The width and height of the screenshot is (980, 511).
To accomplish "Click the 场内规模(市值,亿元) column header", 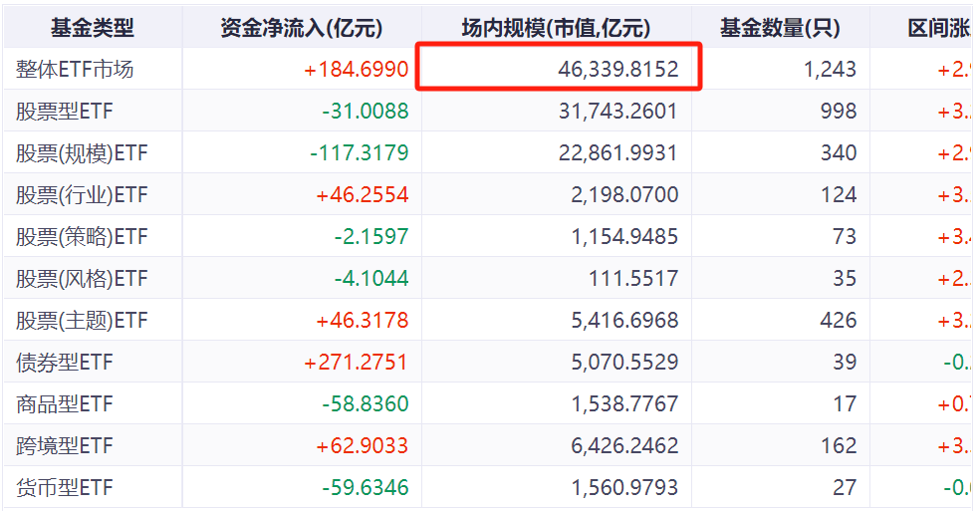I will click(x=556, y=28).
